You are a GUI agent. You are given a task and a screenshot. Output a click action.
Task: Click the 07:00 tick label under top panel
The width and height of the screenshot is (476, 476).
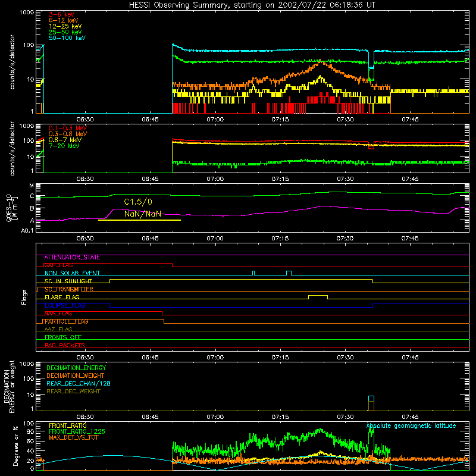(215, 120)
